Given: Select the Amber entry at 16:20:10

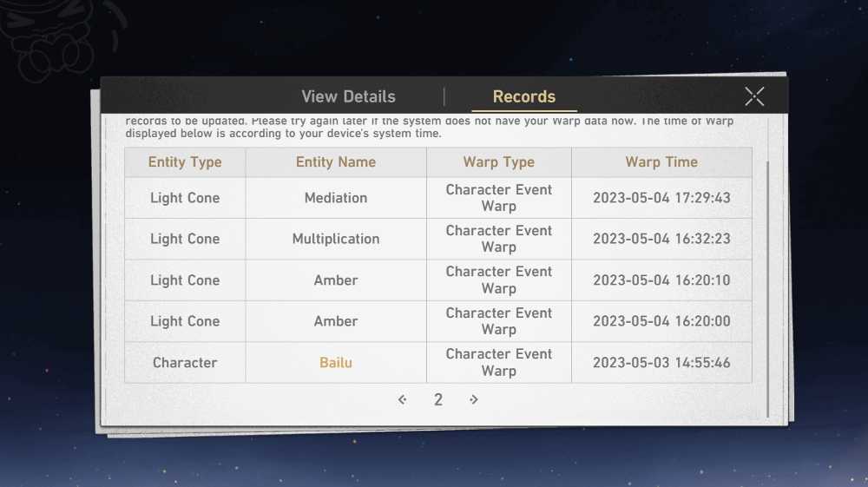Looking at the screenshot, I should pyautogui.click(x=437, y=280).
